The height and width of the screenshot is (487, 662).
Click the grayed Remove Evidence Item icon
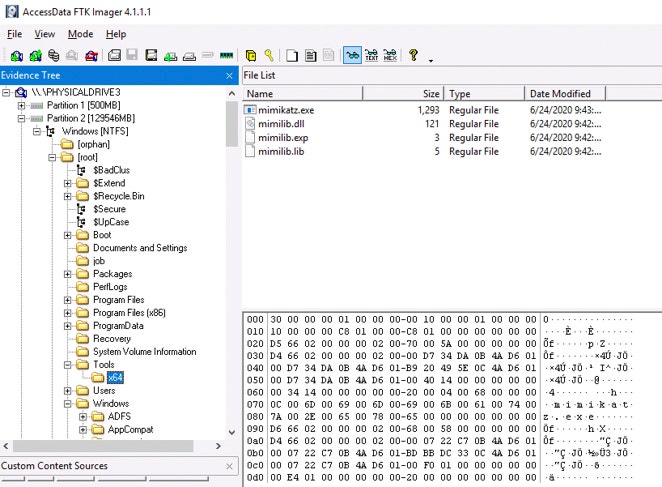[x=72, y=55]
